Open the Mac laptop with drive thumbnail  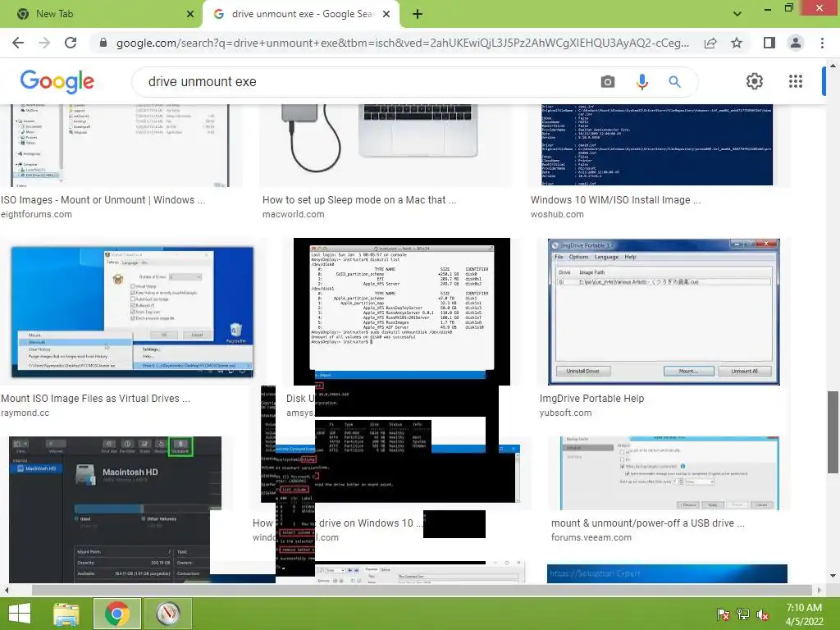click(380, 138)
